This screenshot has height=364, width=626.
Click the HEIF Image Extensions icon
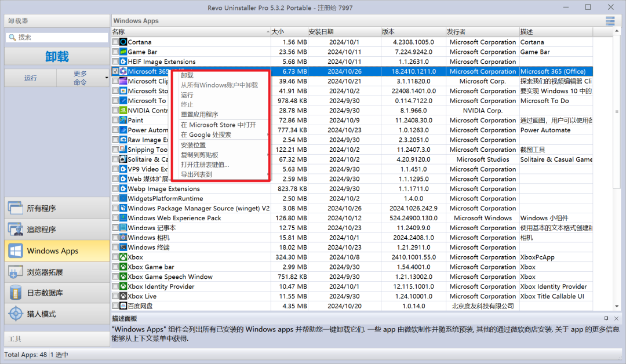pos(123,61)
